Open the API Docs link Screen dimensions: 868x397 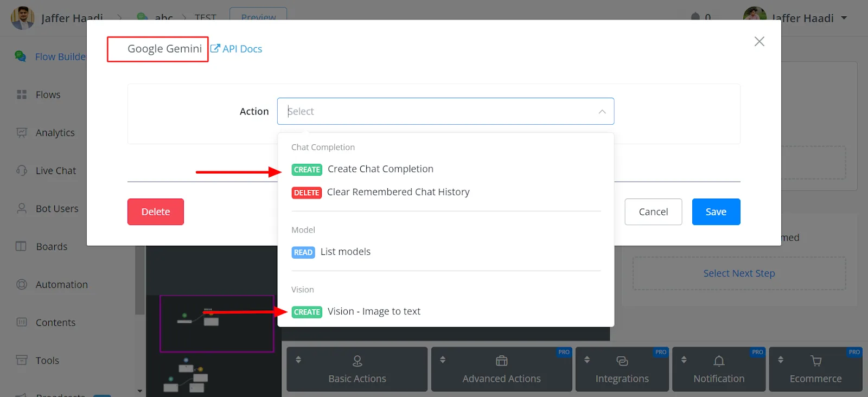236,49
